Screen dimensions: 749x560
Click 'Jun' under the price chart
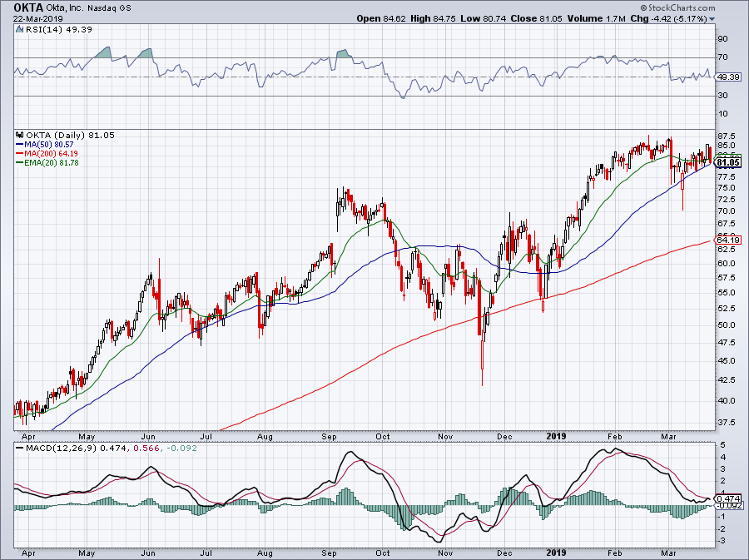click(148, 436)
